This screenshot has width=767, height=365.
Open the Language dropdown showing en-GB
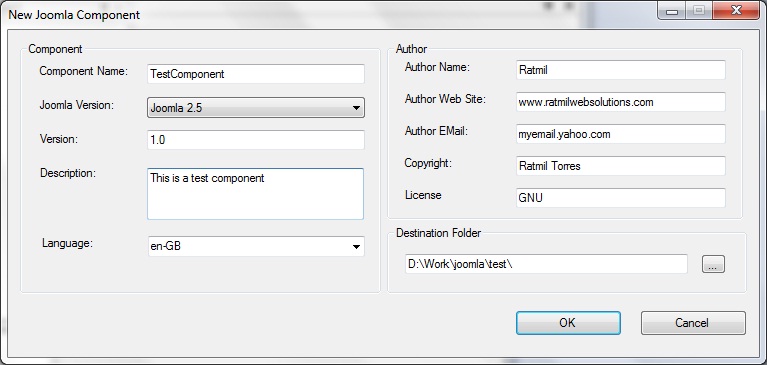pyautogui.click(x=256, y=247)
